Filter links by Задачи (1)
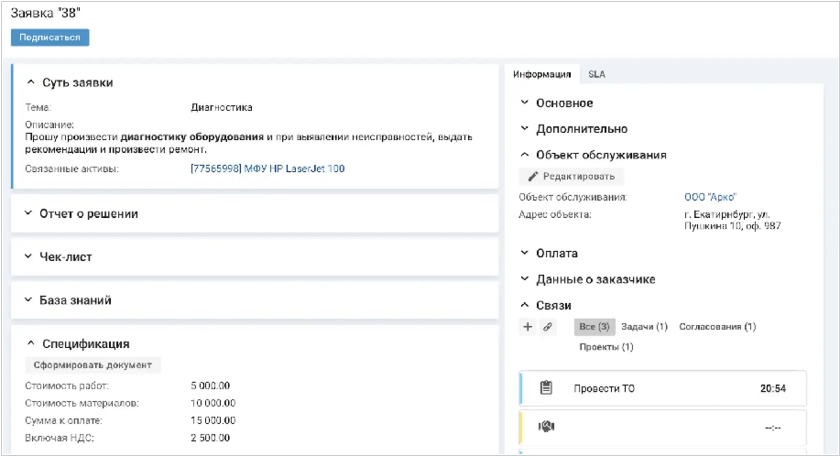Image resolution: width=840 pixels, height=456 pixels. click(644, 327)
